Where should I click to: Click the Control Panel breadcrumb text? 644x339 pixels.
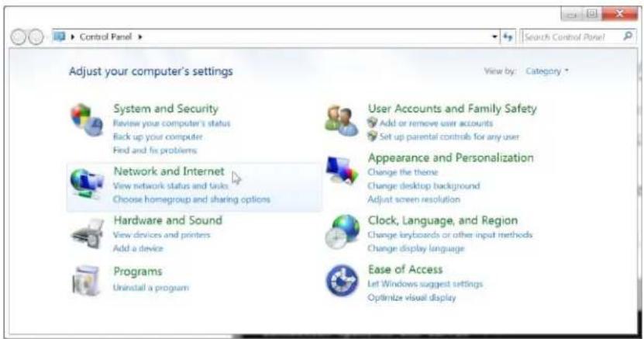(105, 37)
